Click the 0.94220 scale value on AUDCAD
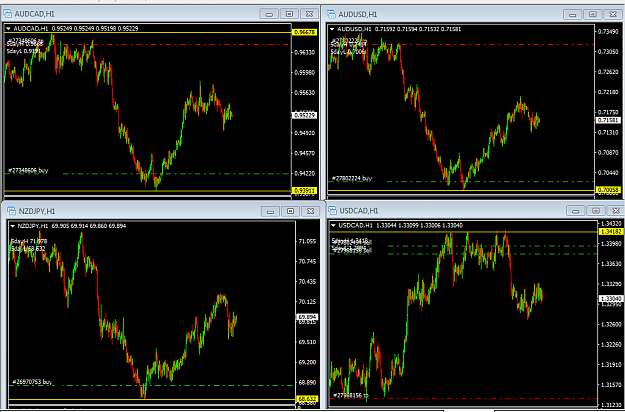 point(305,173)
